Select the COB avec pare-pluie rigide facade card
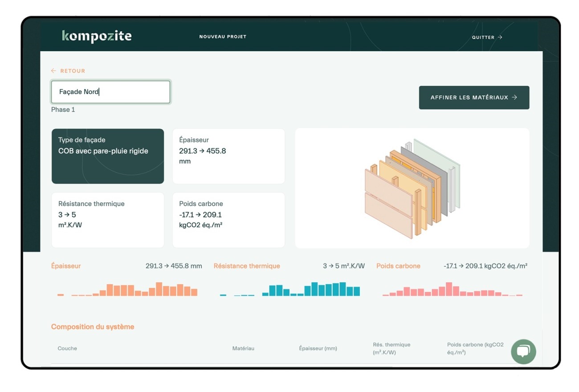Screen dimensions: 579x392 (x=108, y=156)
